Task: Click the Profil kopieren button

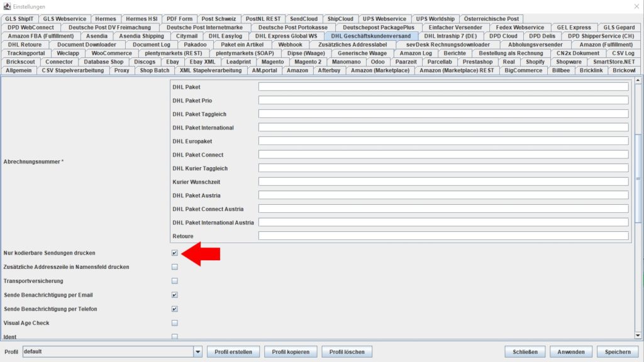Action: click(x=291, y=352)
